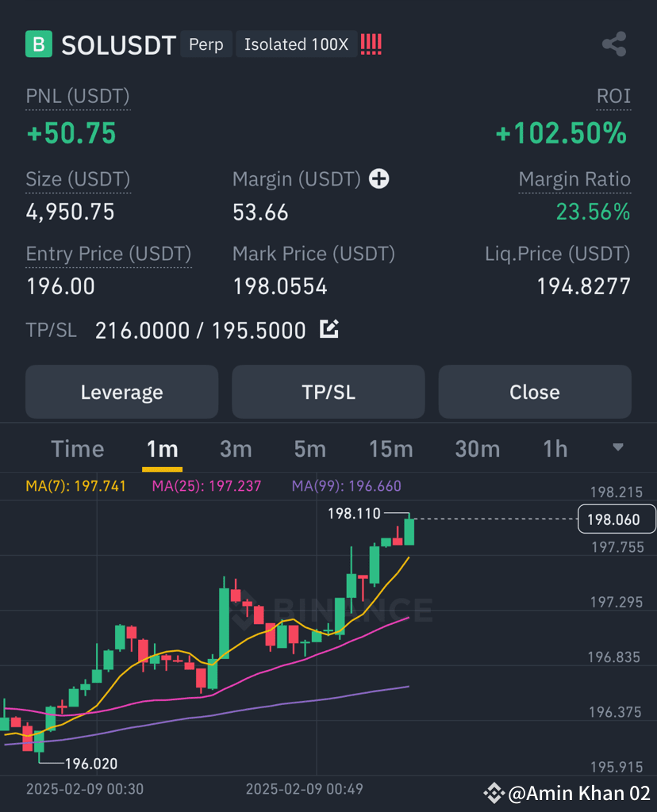This screenshot has height=812, width=657.
Task: Tap the Margin Ratio label
Action: [574, 179]
